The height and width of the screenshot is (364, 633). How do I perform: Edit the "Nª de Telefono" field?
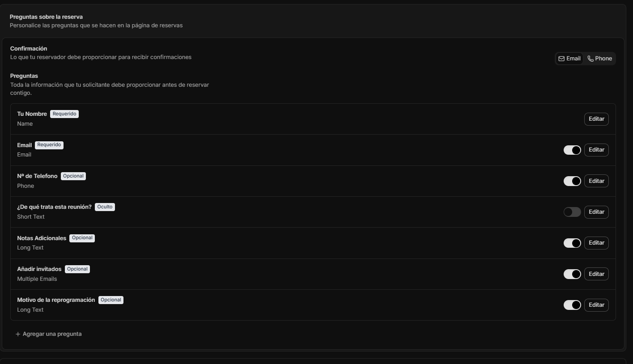tap(596, 181)
